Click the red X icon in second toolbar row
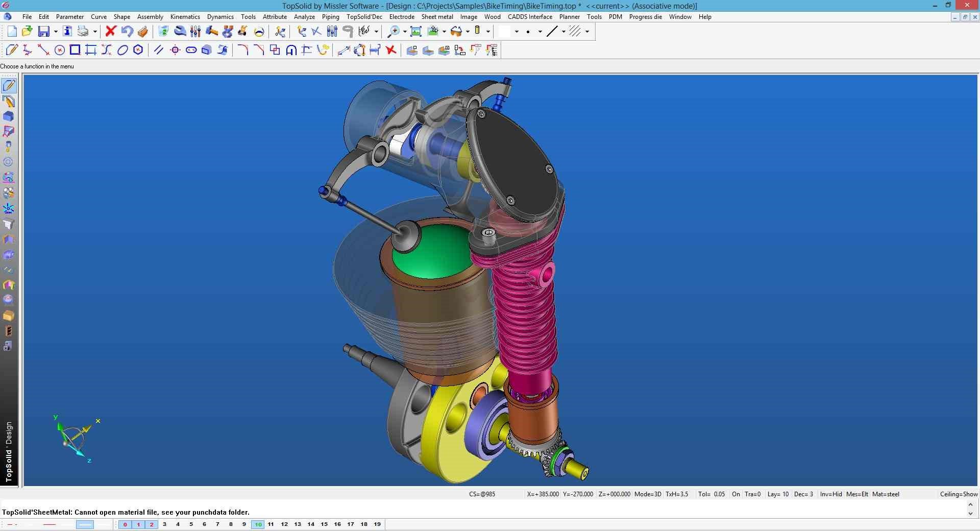The height and width of the screenshot is (531, 980). 391,50
